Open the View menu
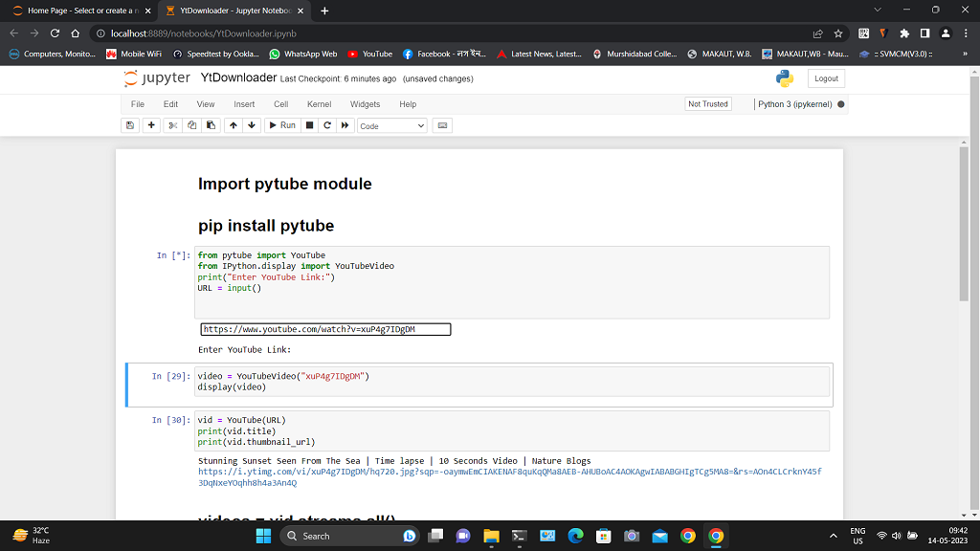The width and height of the screenshot is (980, 551). pos(206,104)
